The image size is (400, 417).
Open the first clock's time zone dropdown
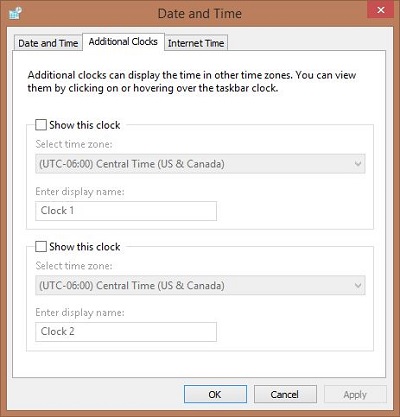click(x=200, y=164)
